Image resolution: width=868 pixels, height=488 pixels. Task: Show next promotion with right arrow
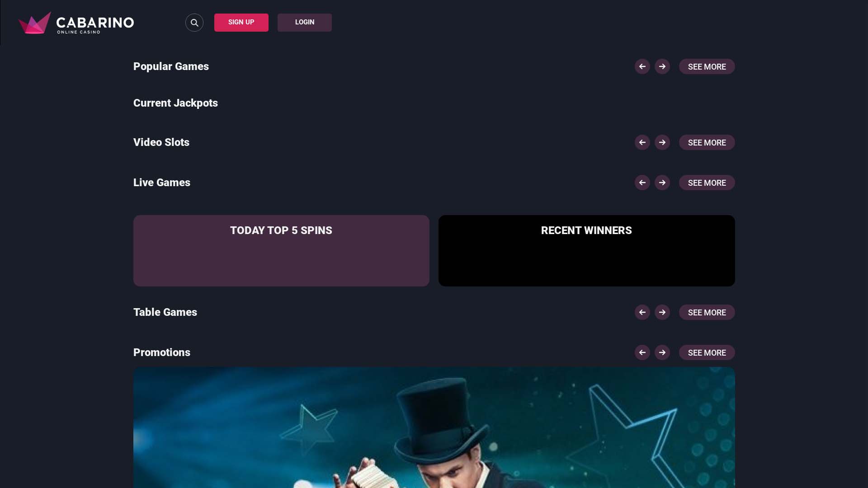pos(662,352)
